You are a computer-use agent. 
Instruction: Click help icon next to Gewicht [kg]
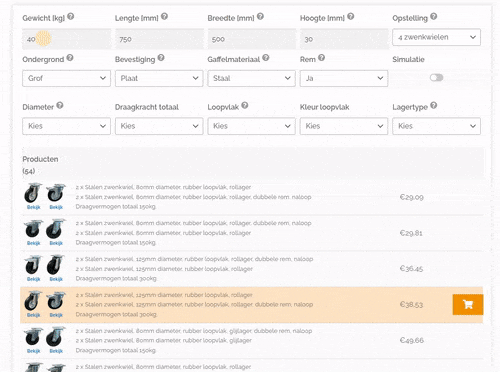pyautogui.click(x=71, y=16)
